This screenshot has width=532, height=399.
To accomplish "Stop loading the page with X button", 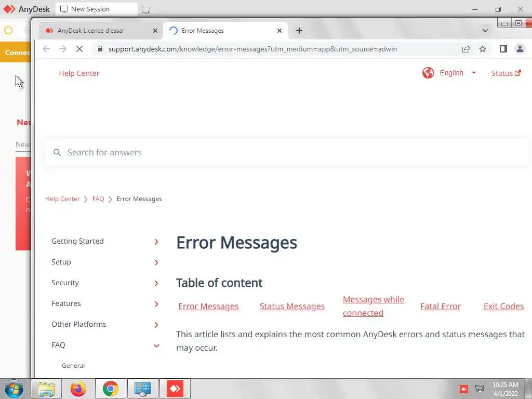I will pos(79,49).
